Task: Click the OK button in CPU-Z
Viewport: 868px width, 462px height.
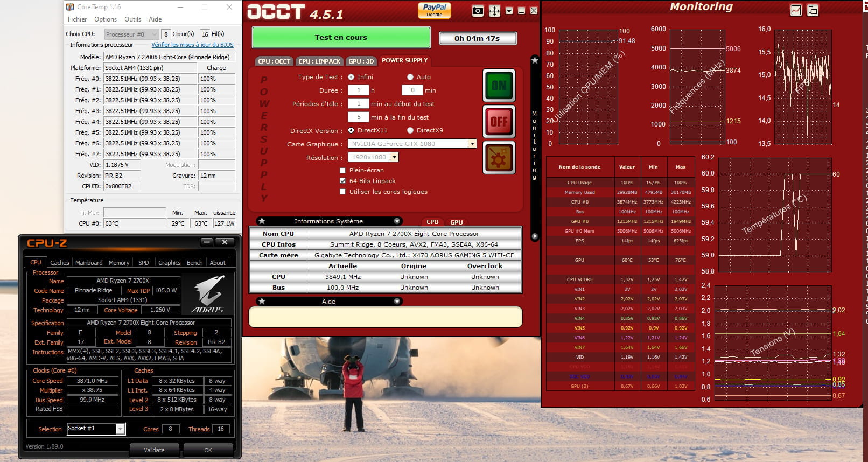Action: [x=208, y=450]
